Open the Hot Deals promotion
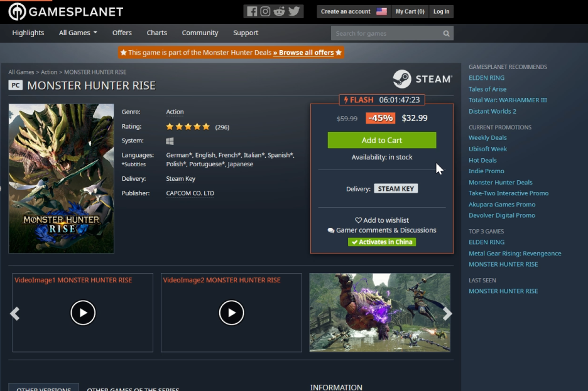The image size is (588, 391). [482, 160]
